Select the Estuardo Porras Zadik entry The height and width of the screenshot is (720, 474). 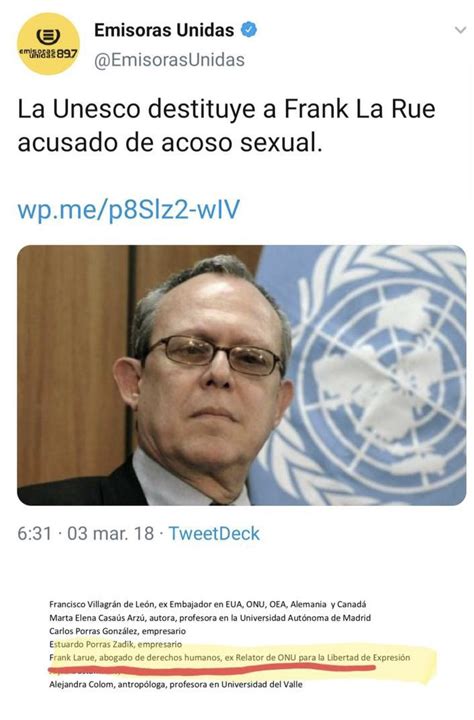point(116,644)
